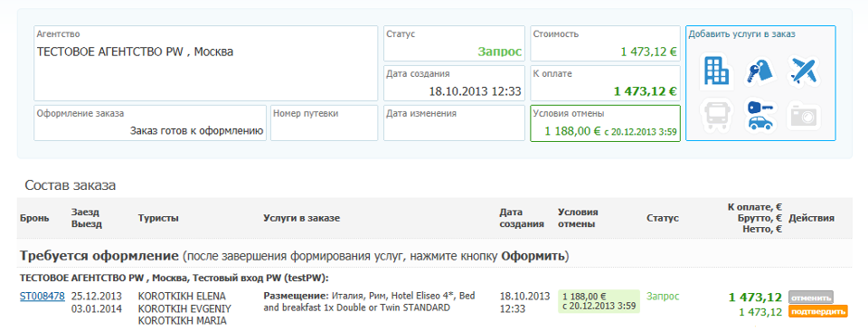Click the К оплате Брутто Нетто header
Image resolution: width=868 pixels, height=331 pixels.
(x=754, y=218)
